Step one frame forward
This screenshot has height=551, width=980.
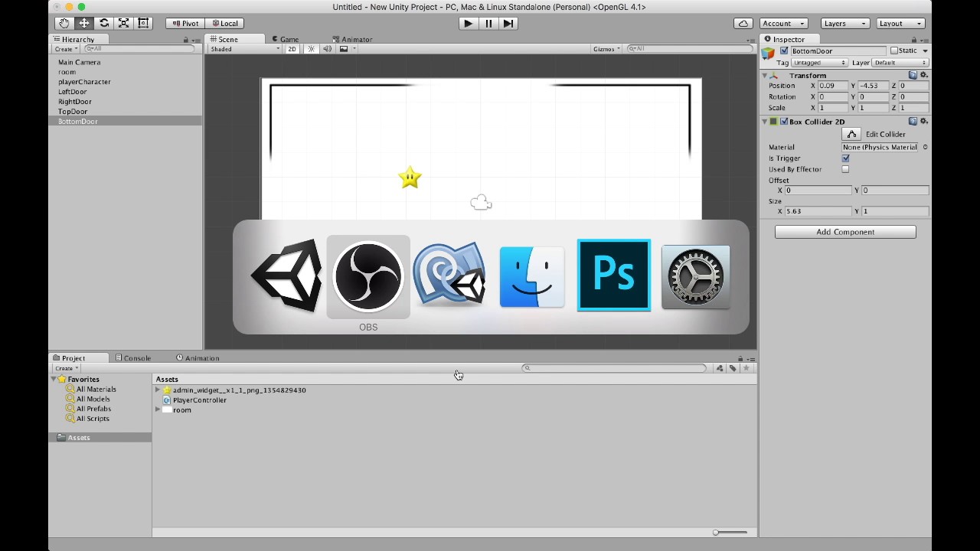[508, 24]
